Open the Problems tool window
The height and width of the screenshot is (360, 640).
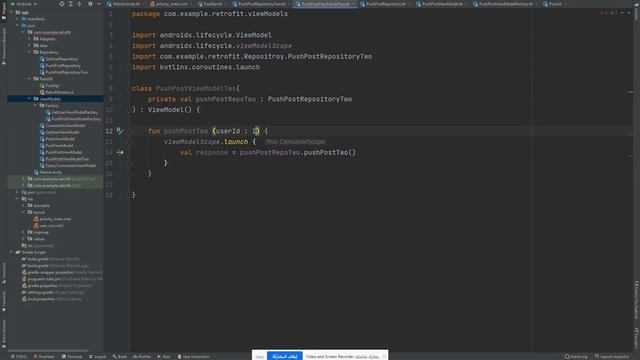click(x=44, y=356)
